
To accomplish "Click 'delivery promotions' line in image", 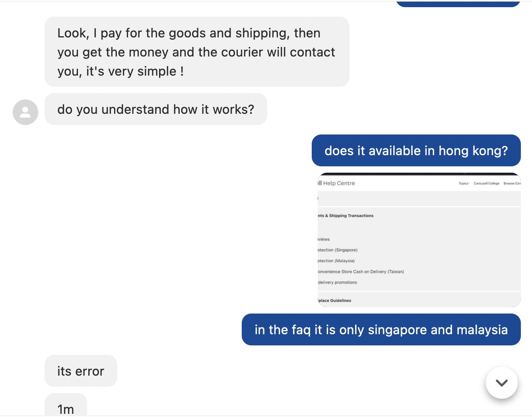I will [x=338, y=282].
